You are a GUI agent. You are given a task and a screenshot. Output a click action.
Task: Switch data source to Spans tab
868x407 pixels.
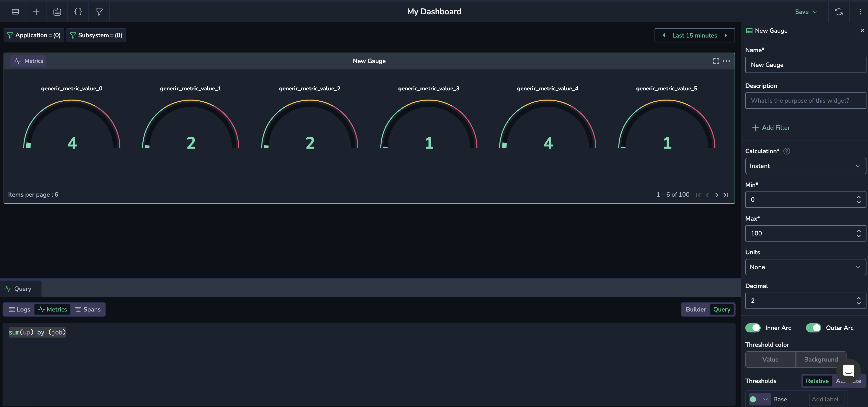click(x=88, y=309)
